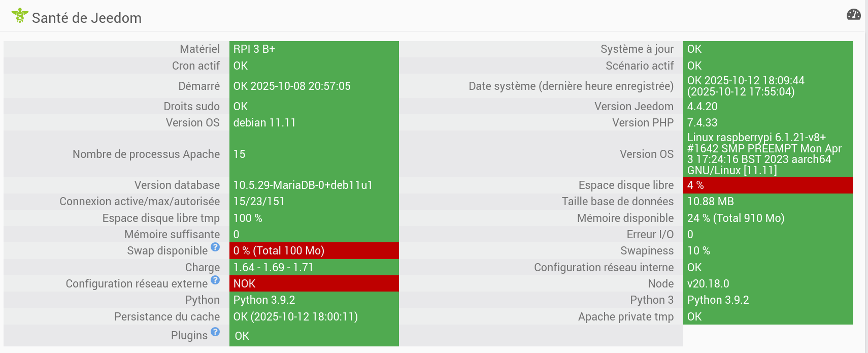868x353 pixels.
Task: Open help icon beside Configuration réseau externe
Action: click(x=215, y=280)
